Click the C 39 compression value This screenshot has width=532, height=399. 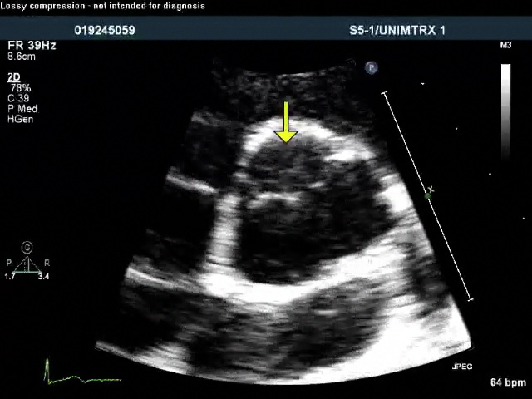pyautogui.click(x=20, y=98)
